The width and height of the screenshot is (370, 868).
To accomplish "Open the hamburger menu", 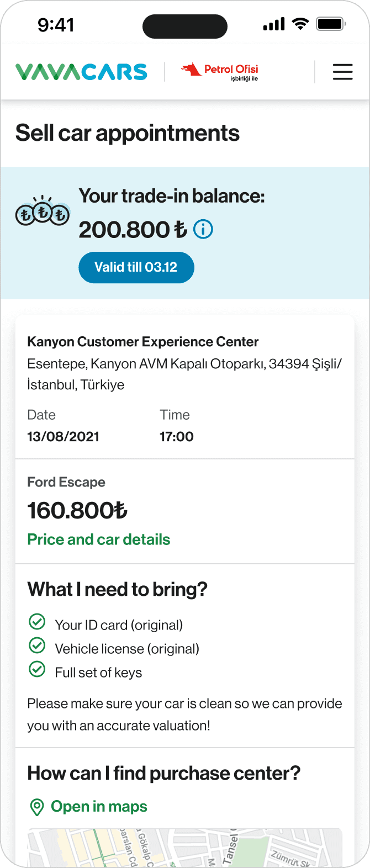I will [x=342, y=72].
